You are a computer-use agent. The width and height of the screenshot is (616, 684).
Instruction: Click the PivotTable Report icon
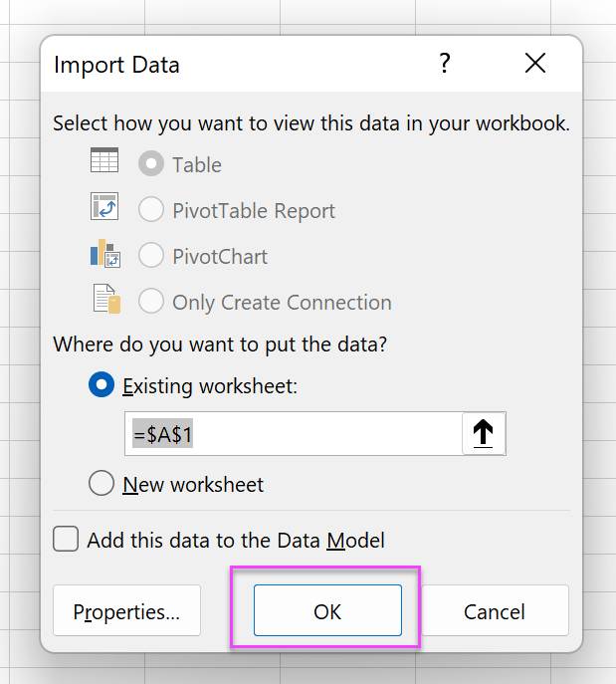(104, 207)
